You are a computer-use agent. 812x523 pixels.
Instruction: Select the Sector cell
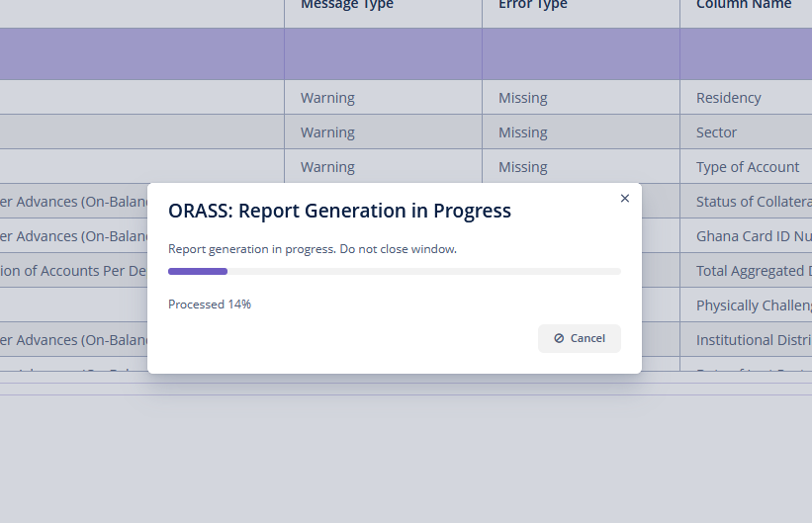point(747,132)
